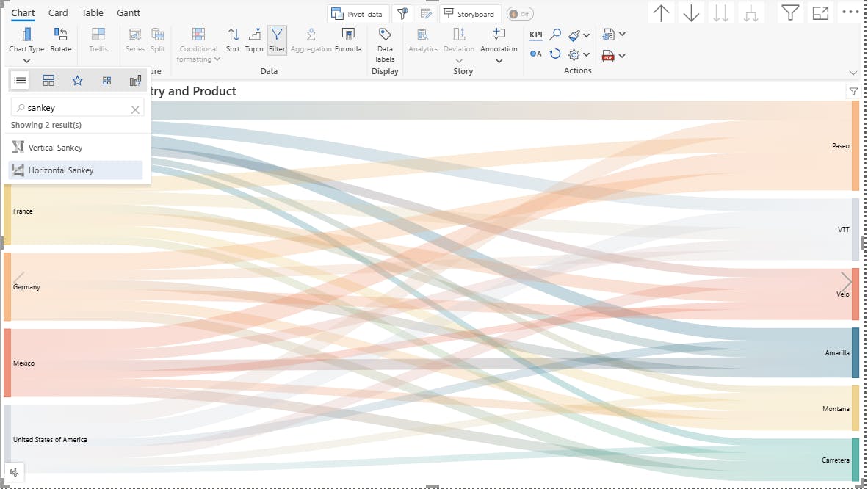
Task: Select Horizontal Sankey chart type
Action: point(76,170)
